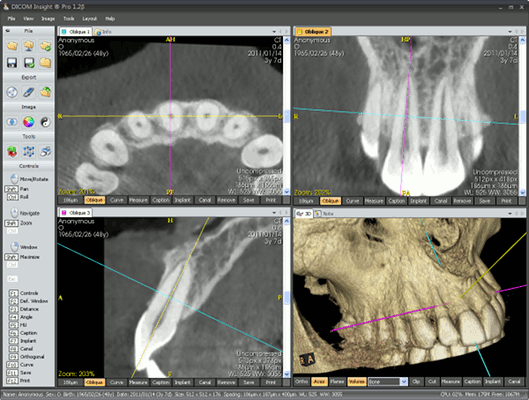The image size is (529, 400).
Task: Open the color wheel palette icon
Action: (29, 122)
